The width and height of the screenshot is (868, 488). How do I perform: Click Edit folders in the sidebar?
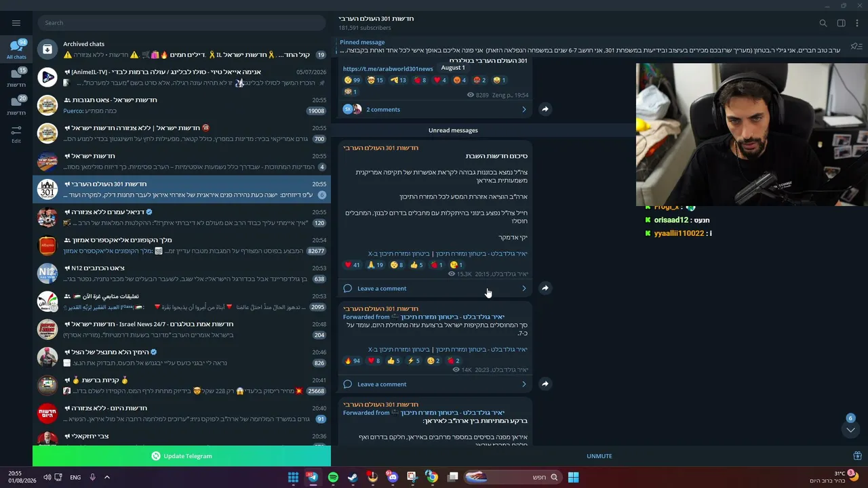coord(16,133)
